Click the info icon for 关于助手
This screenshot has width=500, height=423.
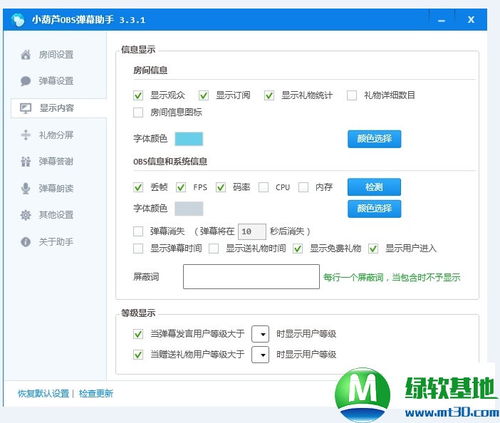pos(26,242)
